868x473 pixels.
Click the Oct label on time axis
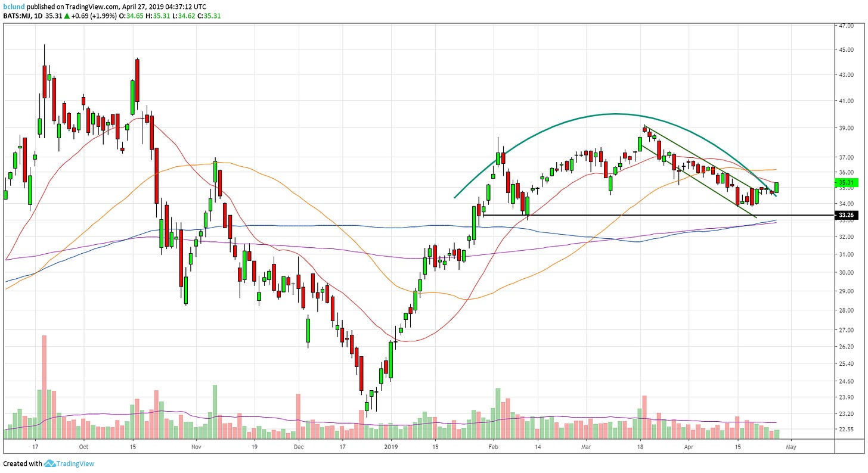pos(83,446)
